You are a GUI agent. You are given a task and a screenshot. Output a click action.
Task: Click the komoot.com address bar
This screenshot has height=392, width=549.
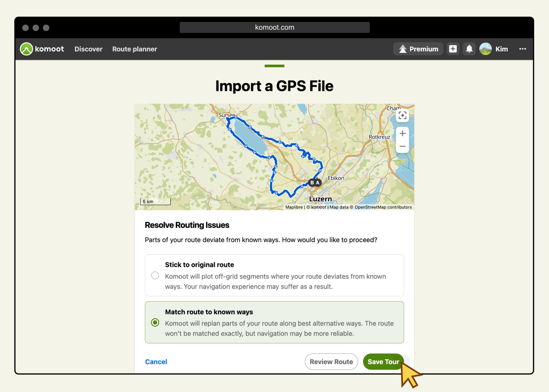click(274, 27)
